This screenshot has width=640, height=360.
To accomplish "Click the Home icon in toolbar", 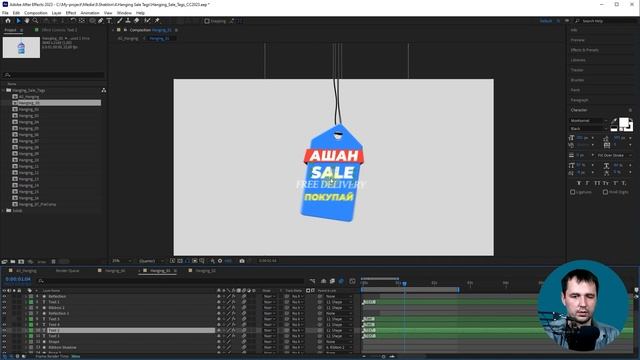I will click(x=8, y=20).
